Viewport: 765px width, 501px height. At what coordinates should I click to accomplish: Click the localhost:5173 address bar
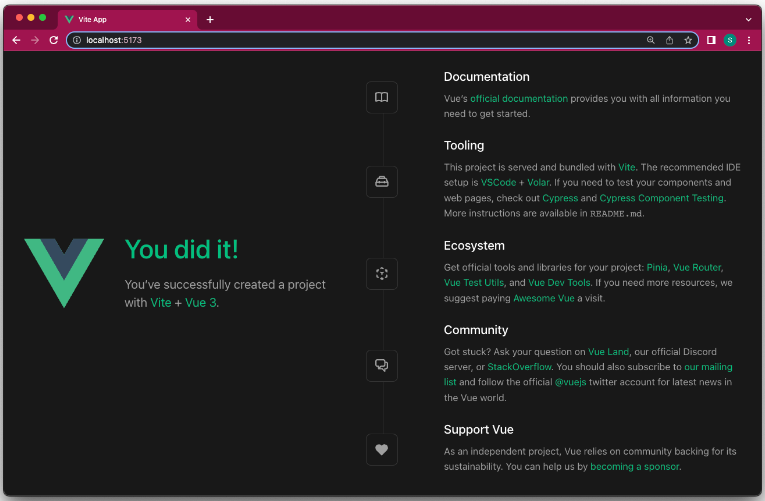point(382,40)
